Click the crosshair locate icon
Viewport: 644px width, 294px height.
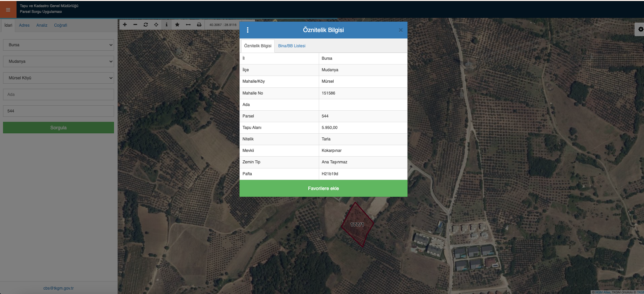pyautogui.click(x=156, y=25)
